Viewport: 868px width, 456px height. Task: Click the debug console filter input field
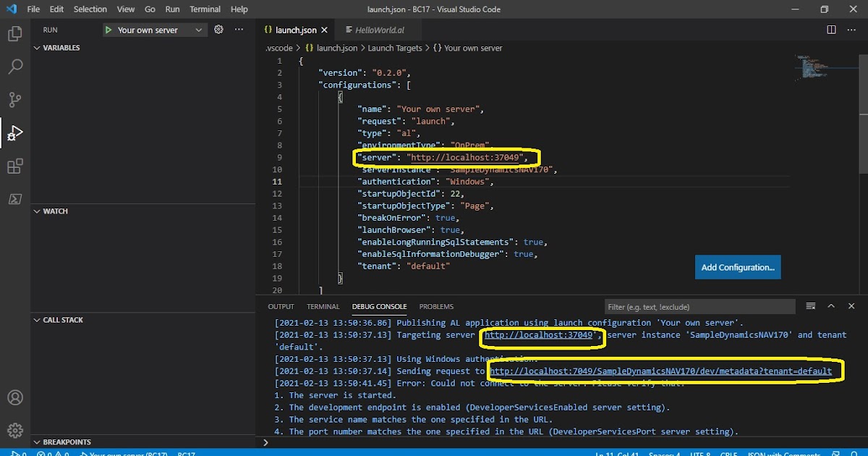pos(699,306)
